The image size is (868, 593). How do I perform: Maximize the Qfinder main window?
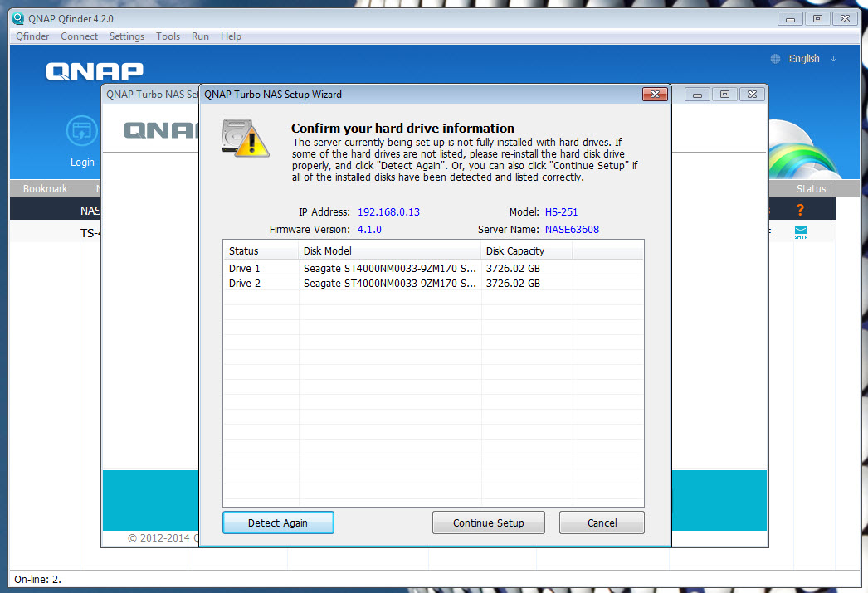coord(817,19)
